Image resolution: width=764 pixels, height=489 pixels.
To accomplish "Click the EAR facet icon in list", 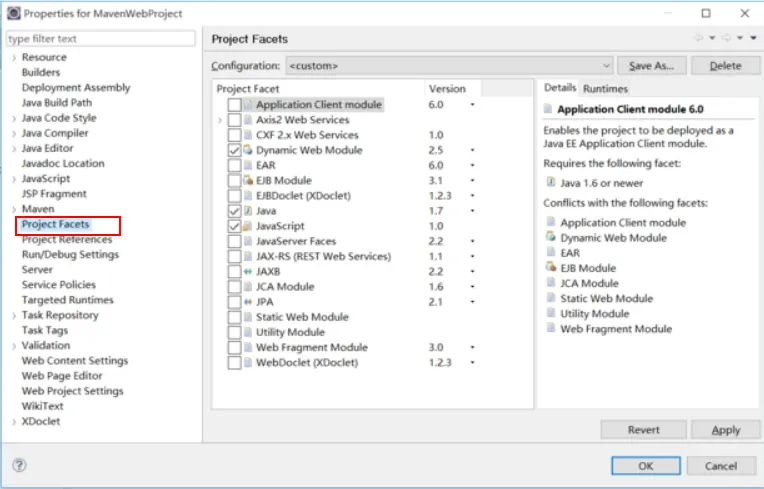I will pos(248,165).
